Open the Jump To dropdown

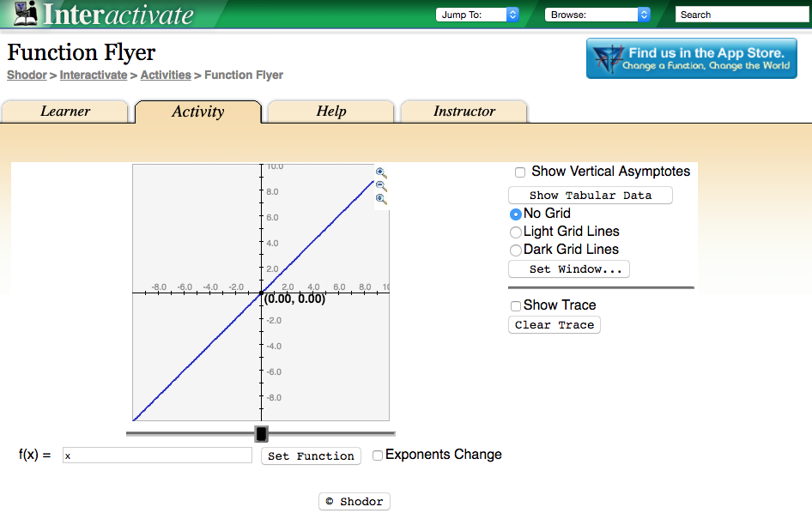tap(477, 15)
